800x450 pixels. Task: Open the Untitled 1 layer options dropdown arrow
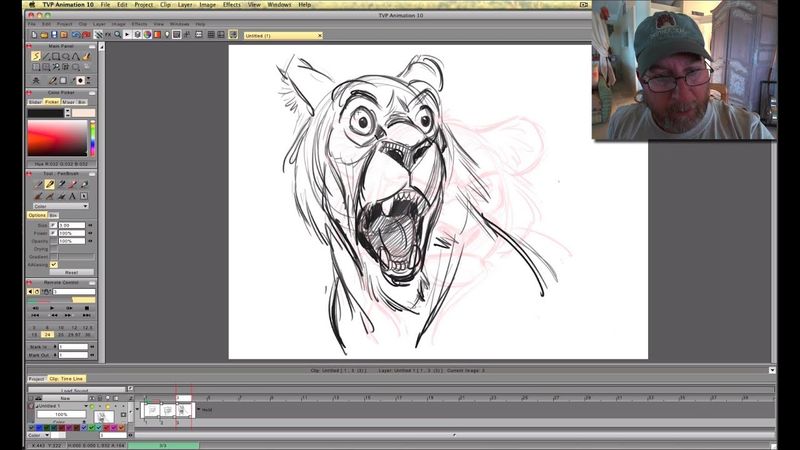coord(86,406)
